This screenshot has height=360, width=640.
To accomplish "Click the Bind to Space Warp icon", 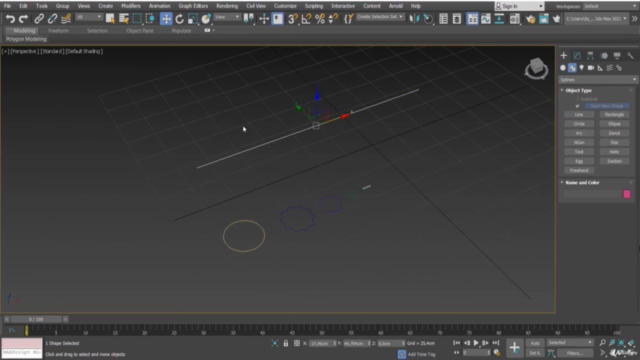I will click(66, 19).
